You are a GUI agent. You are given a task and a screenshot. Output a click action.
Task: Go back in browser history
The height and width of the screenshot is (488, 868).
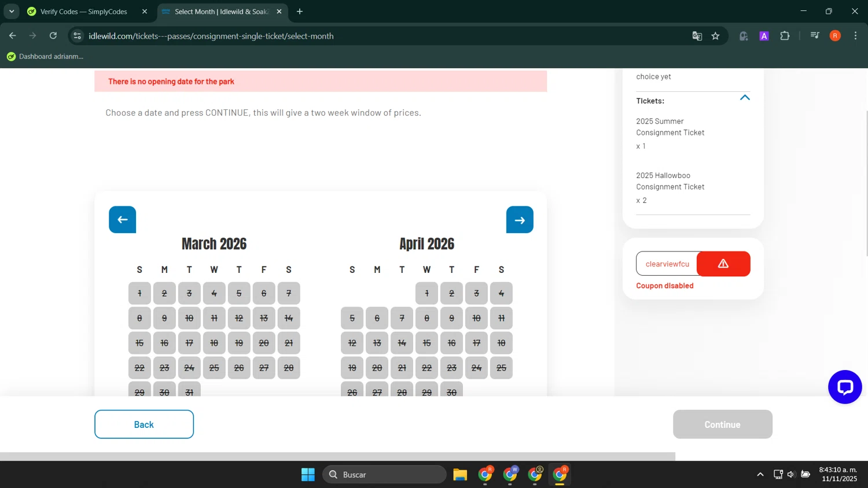coord(13,36)
